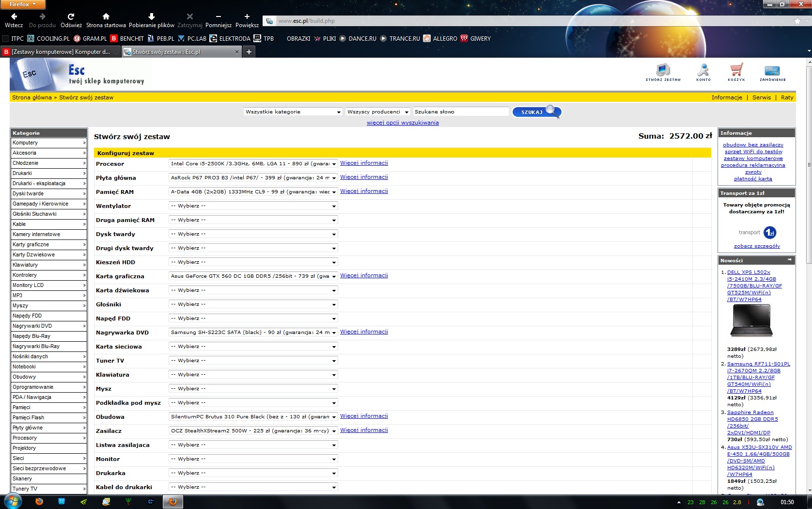Open the PEB.PL bookmark
The width and height of the screenshot is (812, 509).
click(160, 39)
